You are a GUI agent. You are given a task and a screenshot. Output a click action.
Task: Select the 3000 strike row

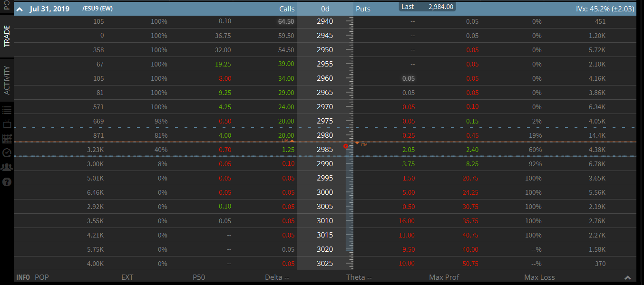pos(325,192)
